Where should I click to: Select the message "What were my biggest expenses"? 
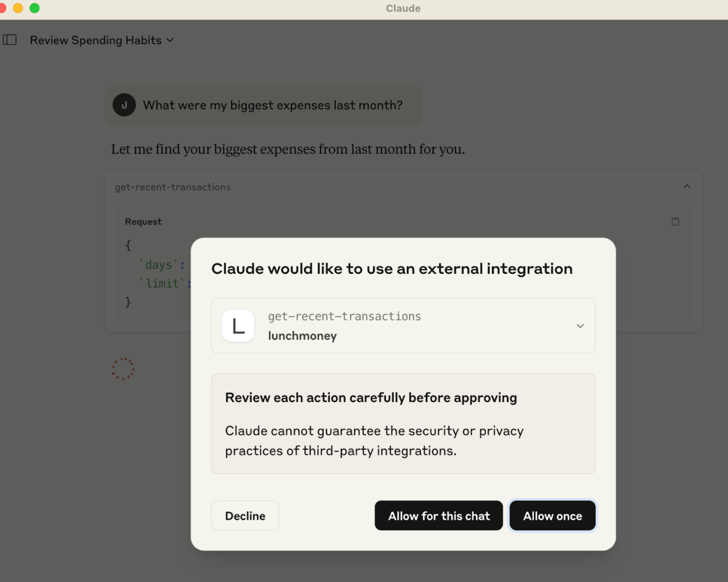pyautogui.click(x=272, y=105)
